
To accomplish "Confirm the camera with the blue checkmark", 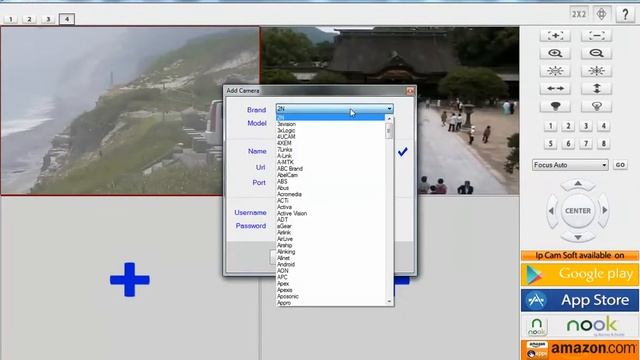I will click(x=403, y=152).
